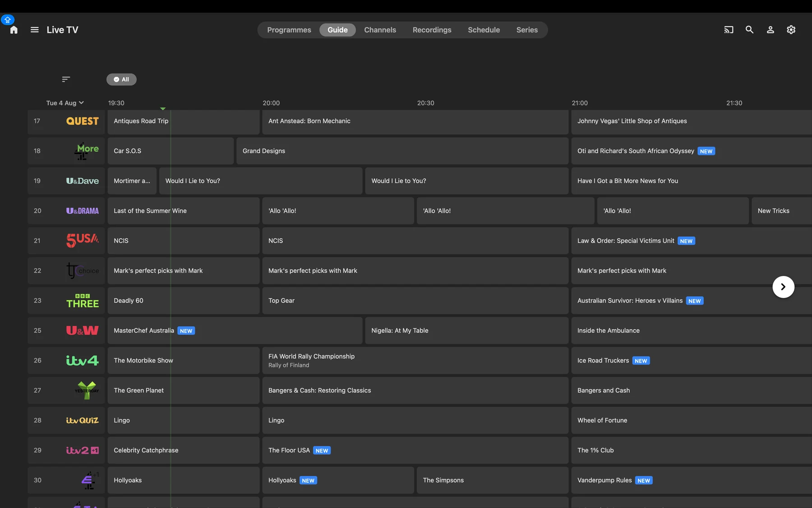812x508 pixels.
Task: Open Last of the Summer Wine
Action: [x=184, y=211]
